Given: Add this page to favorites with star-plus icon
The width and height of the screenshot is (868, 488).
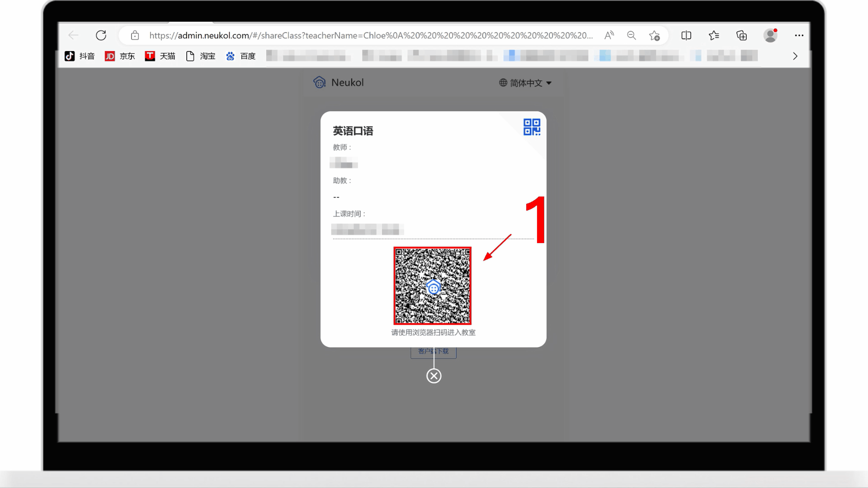Looking at the screenshot, I should pos(654,35).
